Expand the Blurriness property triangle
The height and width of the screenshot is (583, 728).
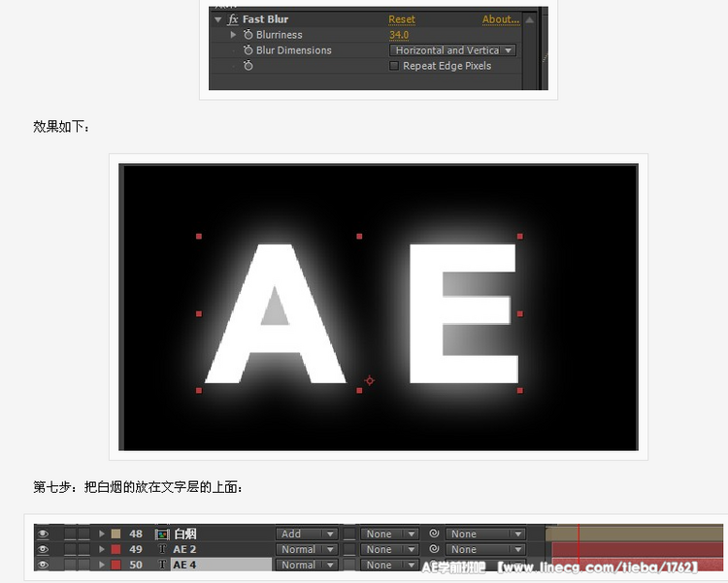(233, 35)
